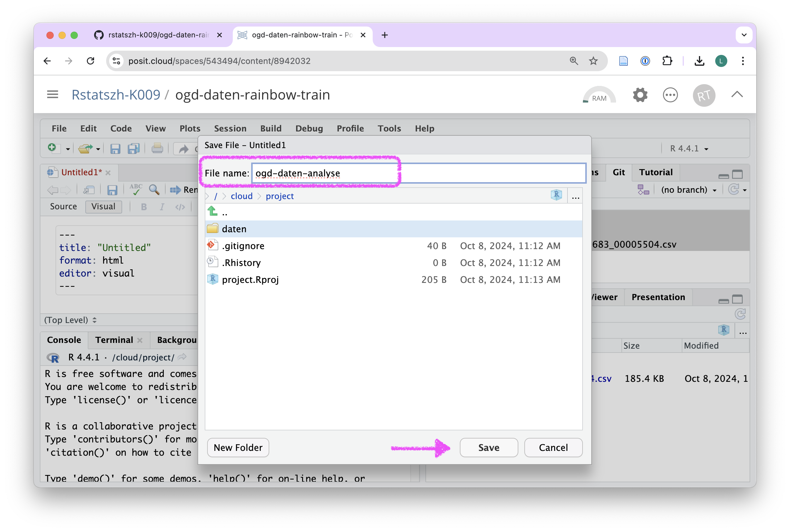Click the Save document disk icon
Image resolution: width=790 pixels, height=532 pixels.
point(115,149)
